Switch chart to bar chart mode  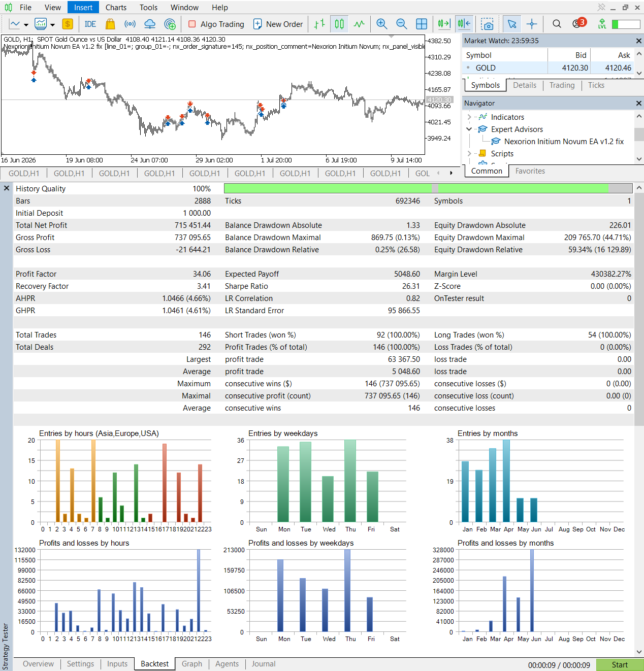[x=319, y=24]
